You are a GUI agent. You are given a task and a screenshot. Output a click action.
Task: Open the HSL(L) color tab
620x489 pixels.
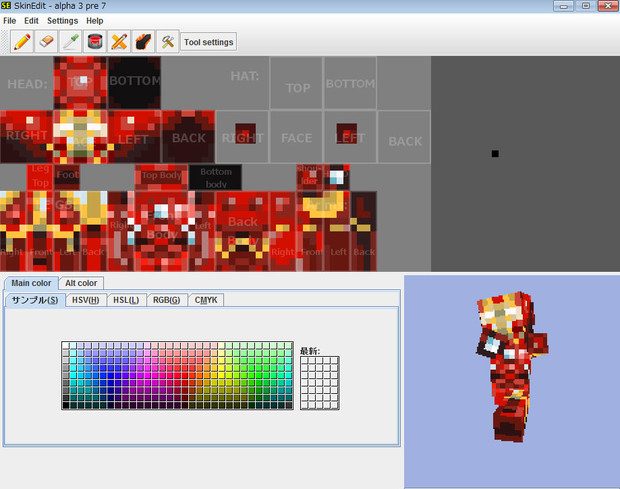click(x=126, y=300)
